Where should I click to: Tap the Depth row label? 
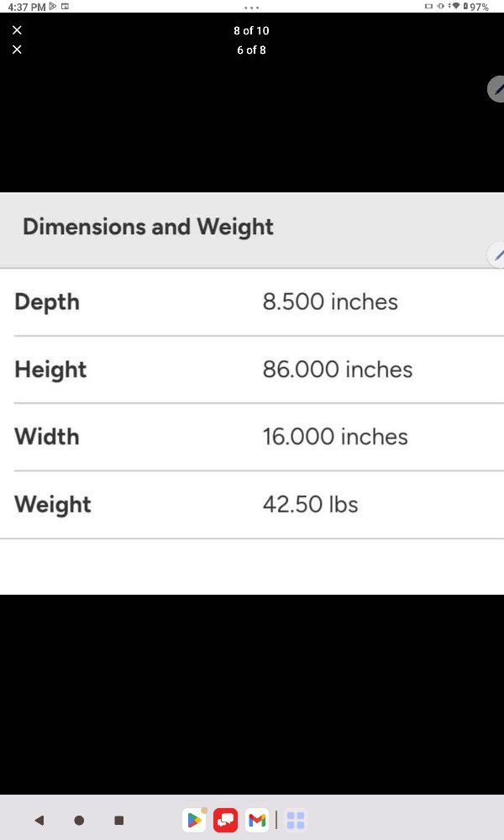pos(47,302)
